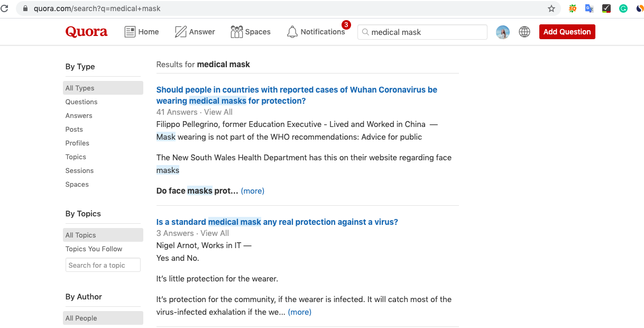The height and width of the screenshot is (328, 644).
Task: Click the '3 Answers' count text
Action: pos(175,233)
